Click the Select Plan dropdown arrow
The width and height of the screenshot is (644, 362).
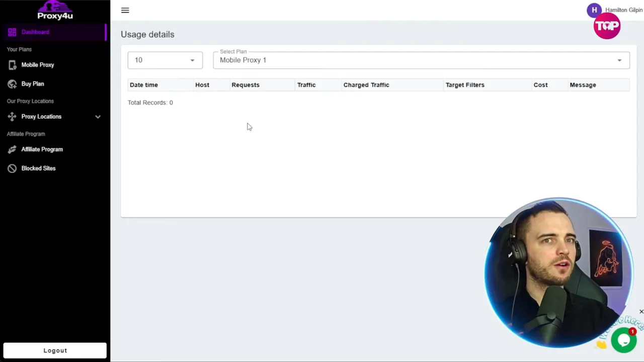pyautogui.click(x=619, y=60)
